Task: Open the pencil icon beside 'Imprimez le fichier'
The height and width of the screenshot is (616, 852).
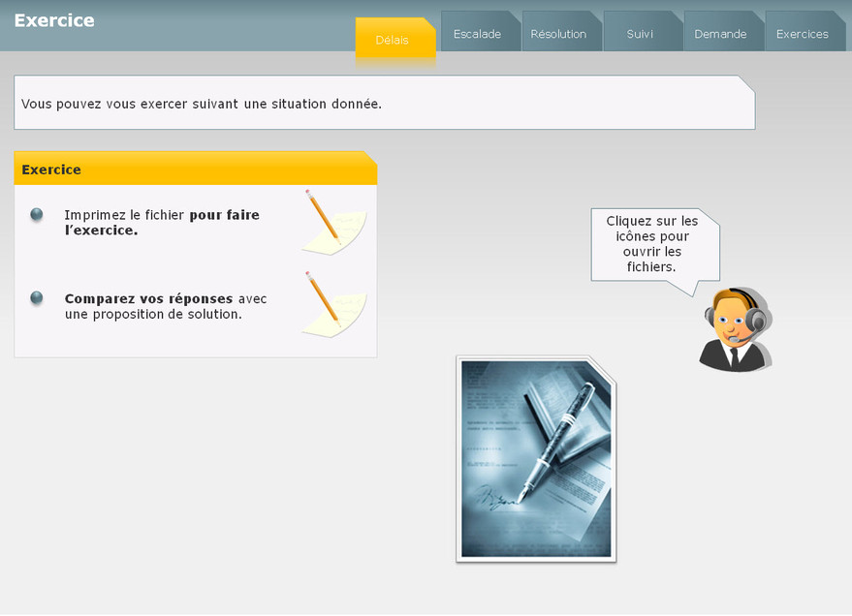Action: tap(332, 221)
